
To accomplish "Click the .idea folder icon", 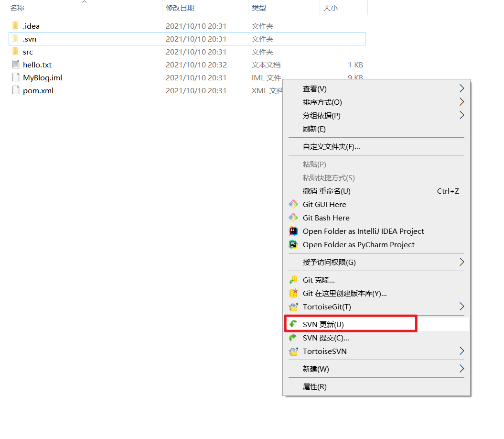I will tap(15, 25).
